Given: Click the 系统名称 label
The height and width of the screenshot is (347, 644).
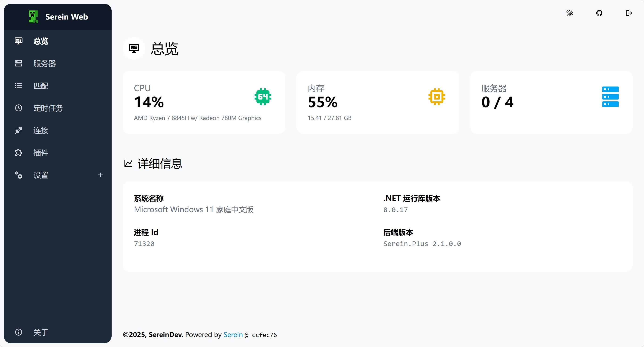Looking at the screenshot, I should pyautogui.click(x=149, y=198).
